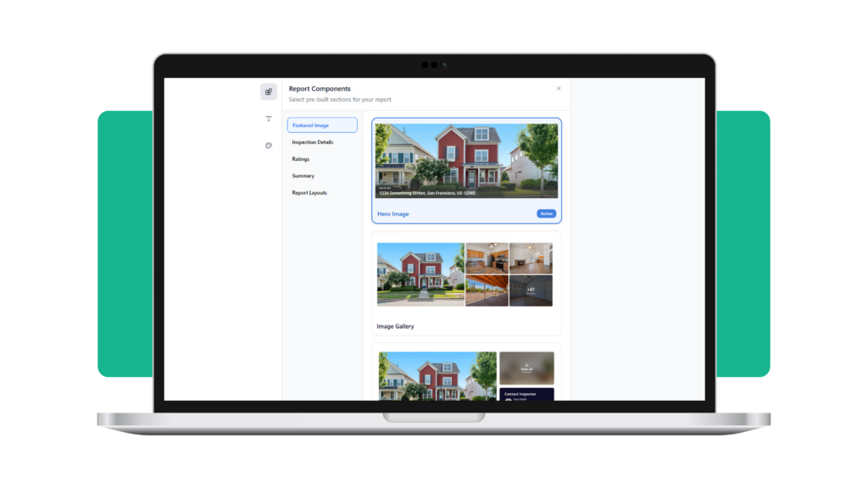Toggle the Active badge on Hero Image
The image size is (868, 488).
point(546,213)
